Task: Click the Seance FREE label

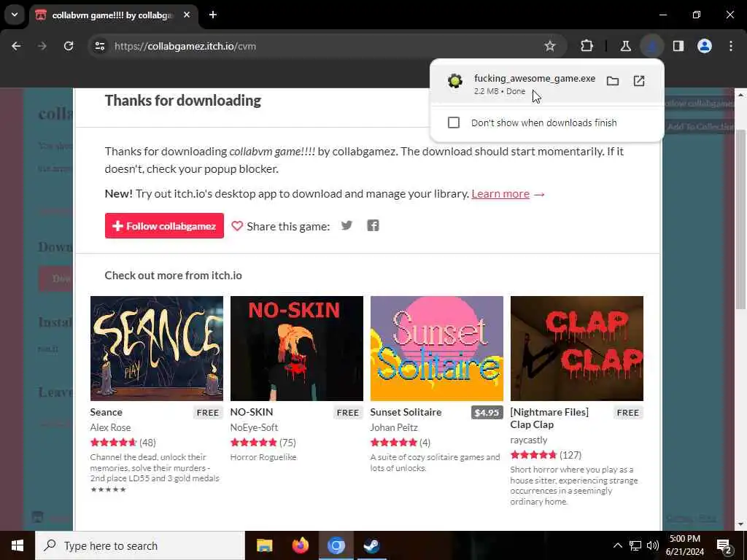Action: (x=208, y=413)
